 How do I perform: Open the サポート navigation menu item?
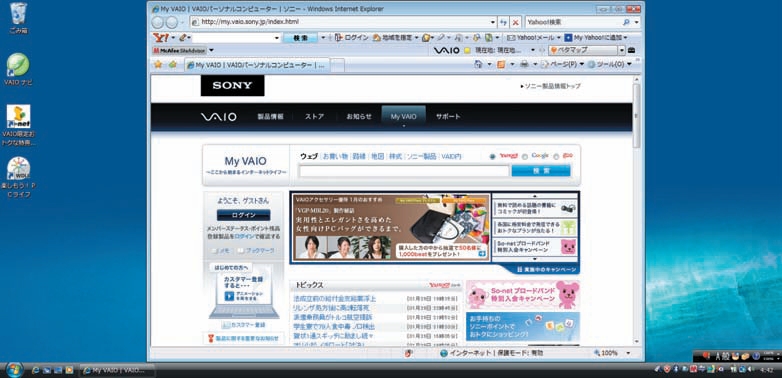coord(448,117)
